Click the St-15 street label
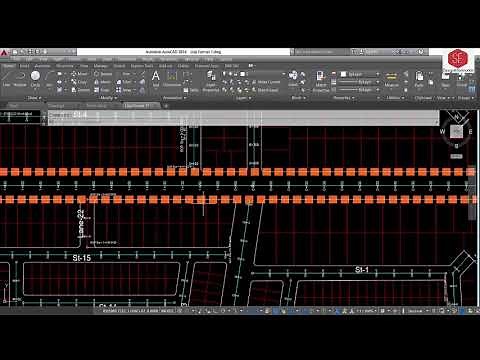The height and width of the screenshot is (360, 480). (x=82, y=258)
